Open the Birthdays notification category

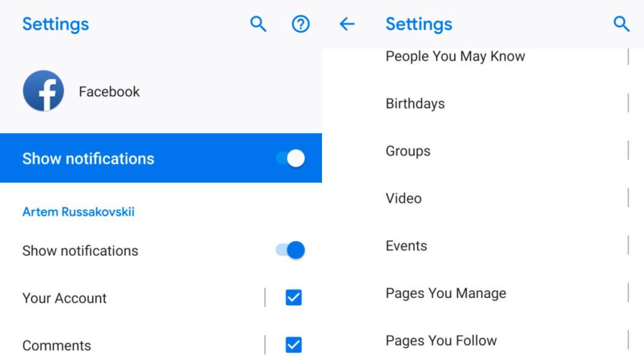tap(415, 103)
